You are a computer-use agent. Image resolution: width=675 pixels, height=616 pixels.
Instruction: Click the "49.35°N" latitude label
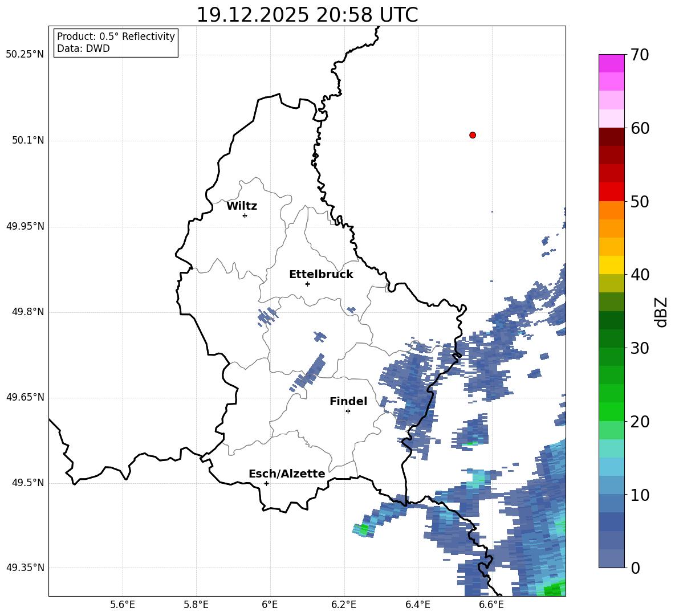25,568
